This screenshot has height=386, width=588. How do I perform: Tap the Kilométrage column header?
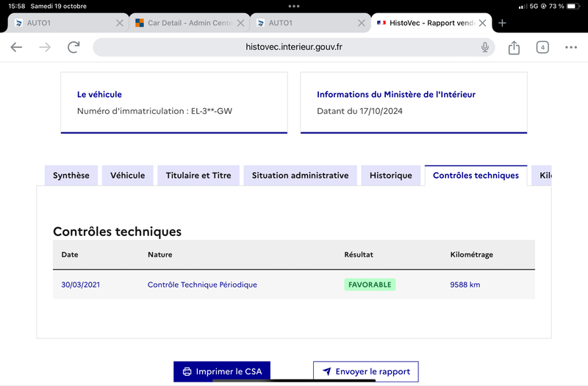471,254
